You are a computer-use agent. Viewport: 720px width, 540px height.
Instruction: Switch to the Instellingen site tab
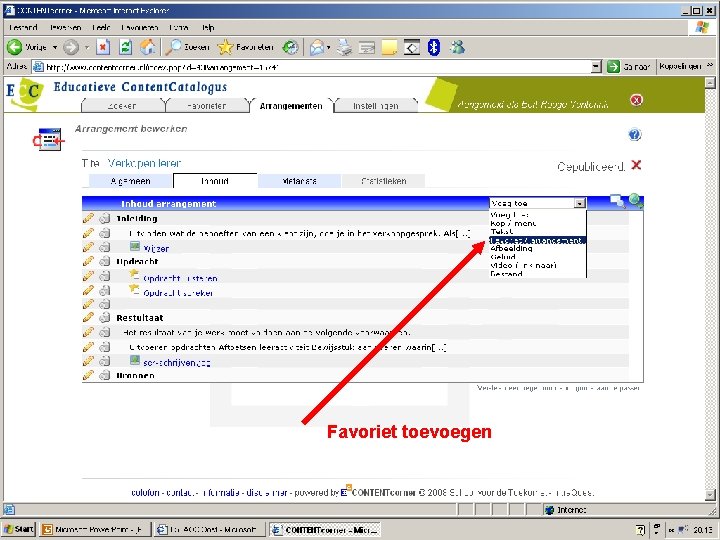tap(376, 106)
